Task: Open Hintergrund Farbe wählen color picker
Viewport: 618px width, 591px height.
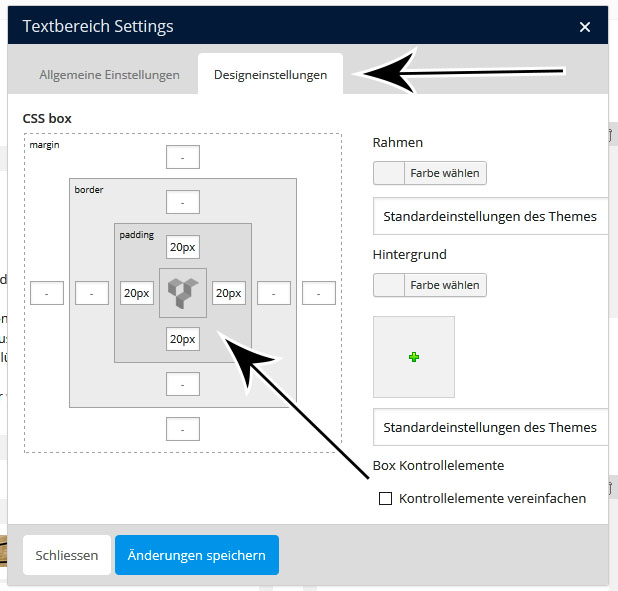Action: [430, 285]
